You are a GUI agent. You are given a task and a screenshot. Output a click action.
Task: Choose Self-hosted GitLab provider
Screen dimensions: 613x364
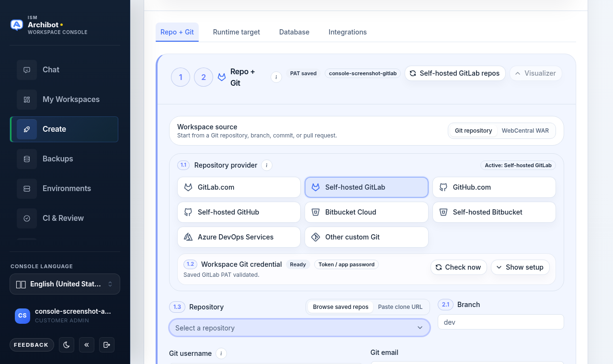tap(366, 187)
